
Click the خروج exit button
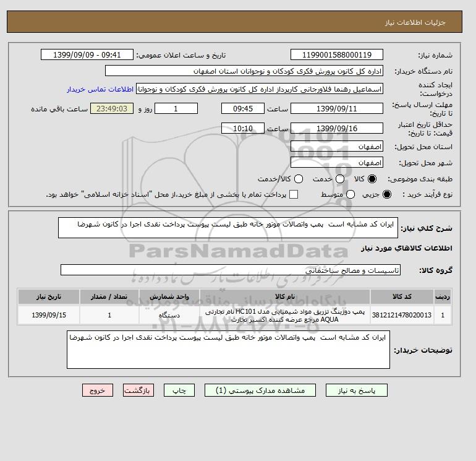(98, 390)
